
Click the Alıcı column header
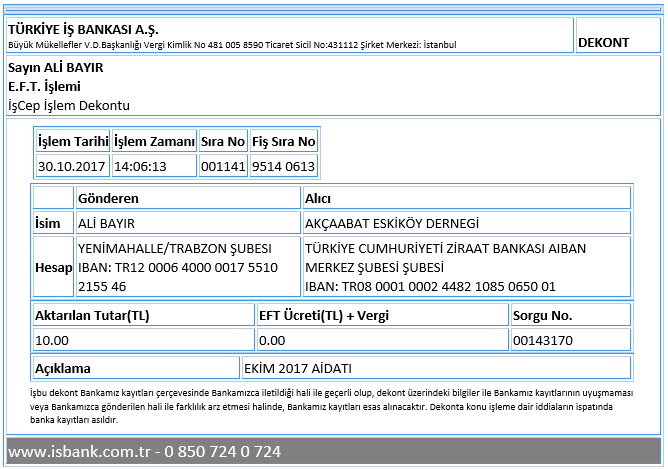click(x=318, y=199)
